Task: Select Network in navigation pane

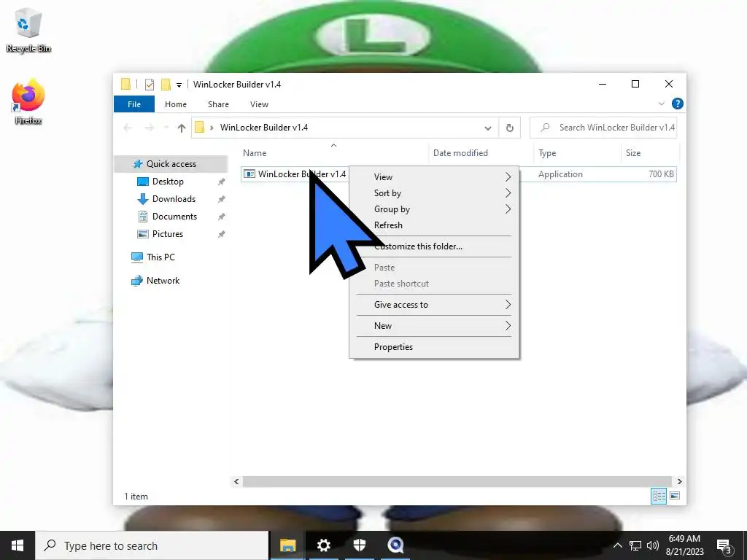Action: pos(163,281)
